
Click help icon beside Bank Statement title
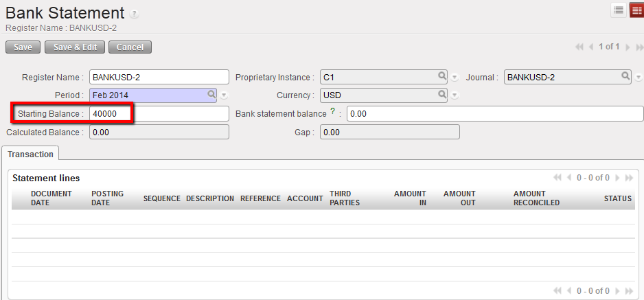tap(135, 14)
